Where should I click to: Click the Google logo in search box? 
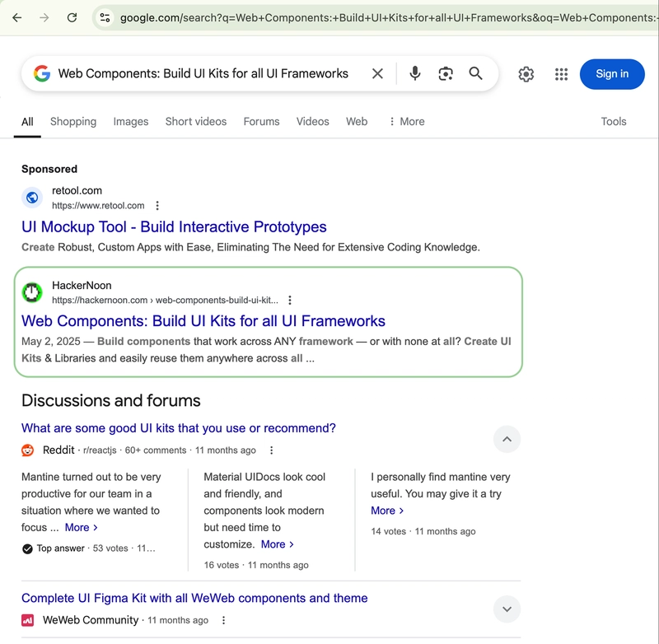click(42, 73)
